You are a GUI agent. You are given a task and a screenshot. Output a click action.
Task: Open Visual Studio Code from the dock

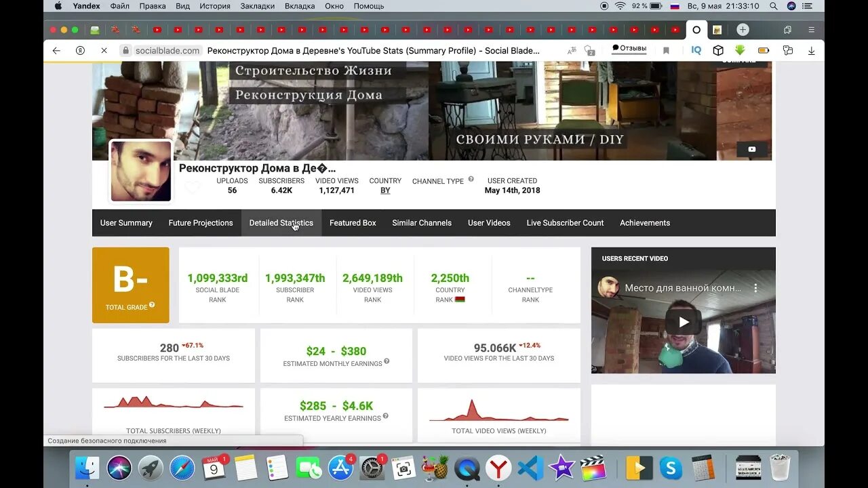coord(530,468)
